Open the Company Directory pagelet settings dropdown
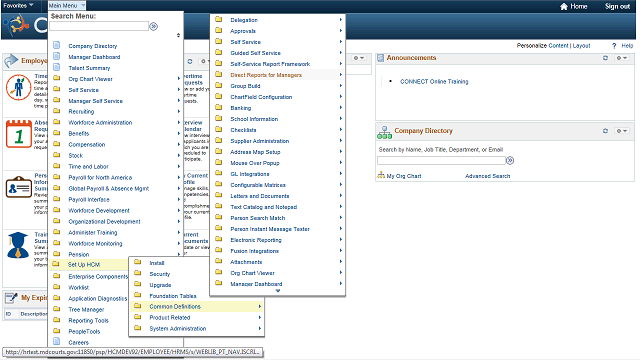The width and height of the screenshot is (640, 360). click(x=622, y=131)
